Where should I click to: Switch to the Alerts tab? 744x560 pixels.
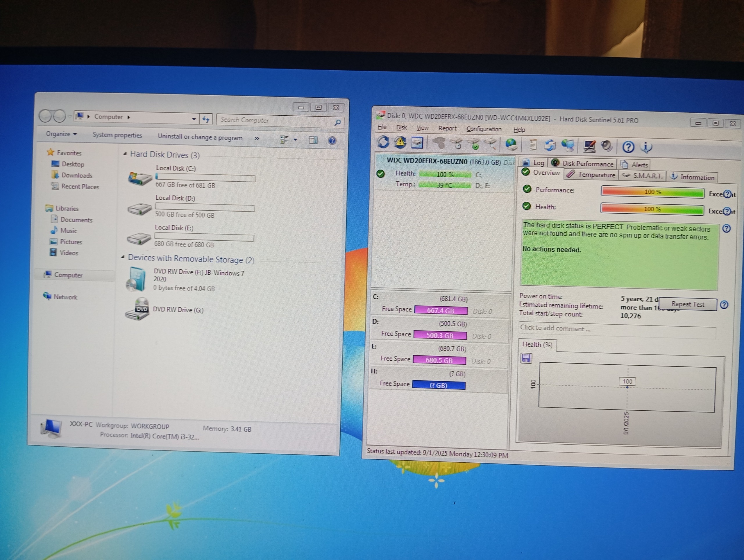tap(634, 164)
